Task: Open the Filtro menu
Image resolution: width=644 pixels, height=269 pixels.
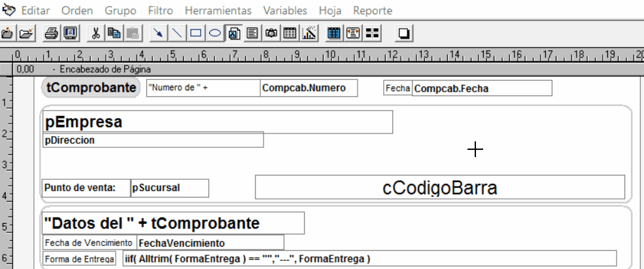Action: (161, 10)
